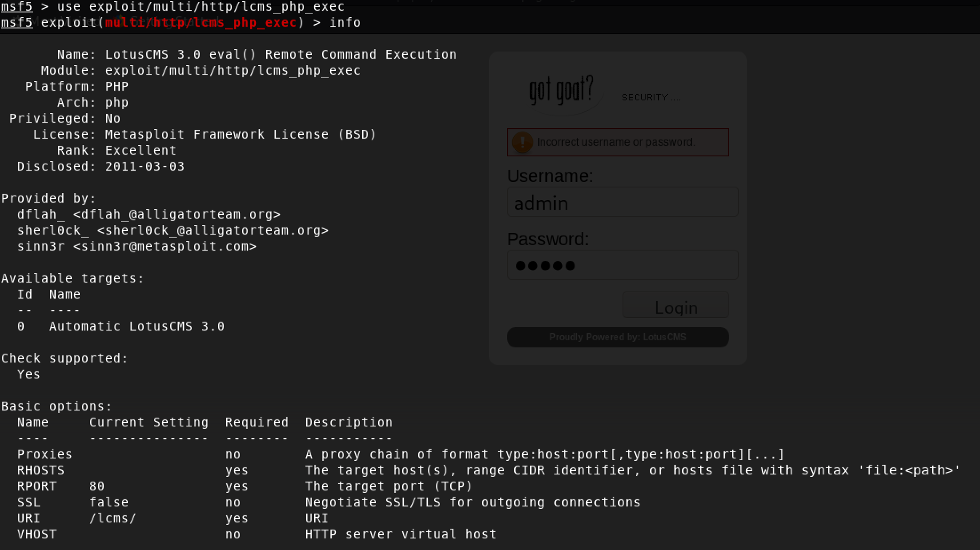Click the 'Current Setting' column header

[149, 422]
